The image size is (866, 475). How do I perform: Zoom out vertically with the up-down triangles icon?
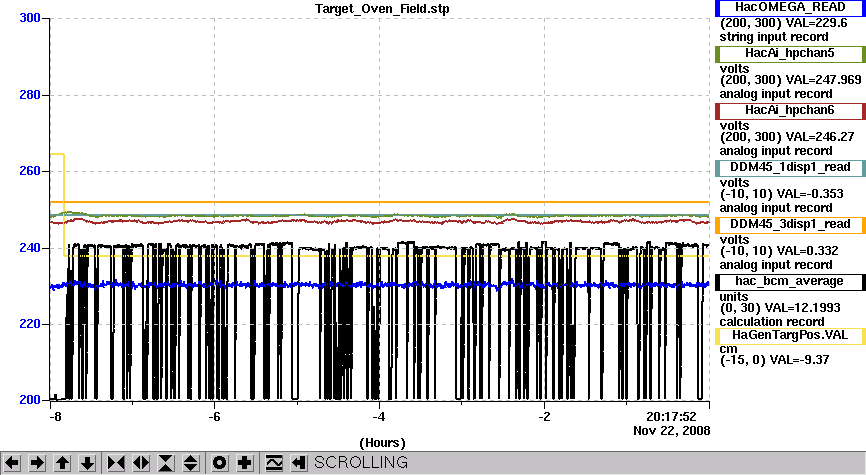191,462
